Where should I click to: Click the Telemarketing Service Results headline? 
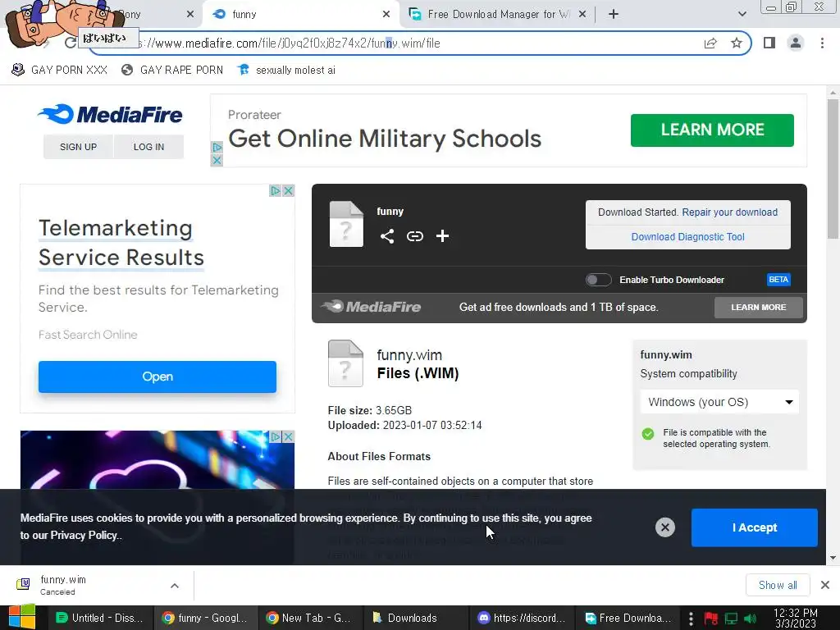tap(121, 243)
